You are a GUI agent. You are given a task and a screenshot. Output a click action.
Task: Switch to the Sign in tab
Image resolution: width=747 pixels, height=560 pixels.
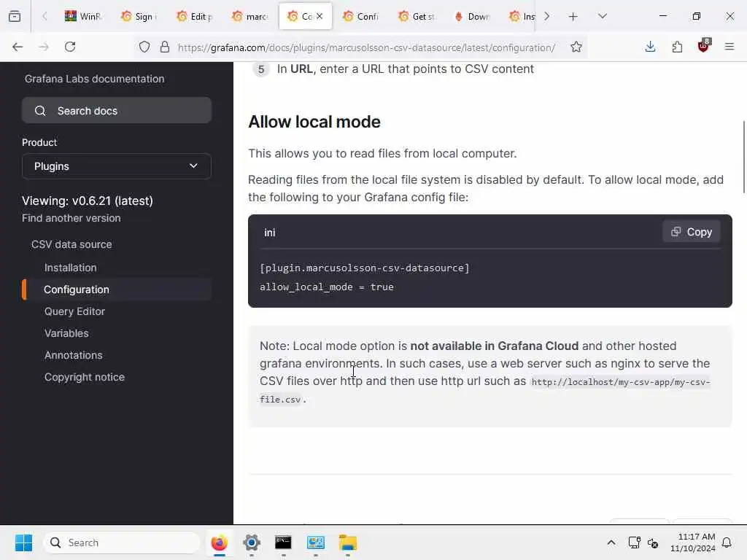click(x=139, y=16)
